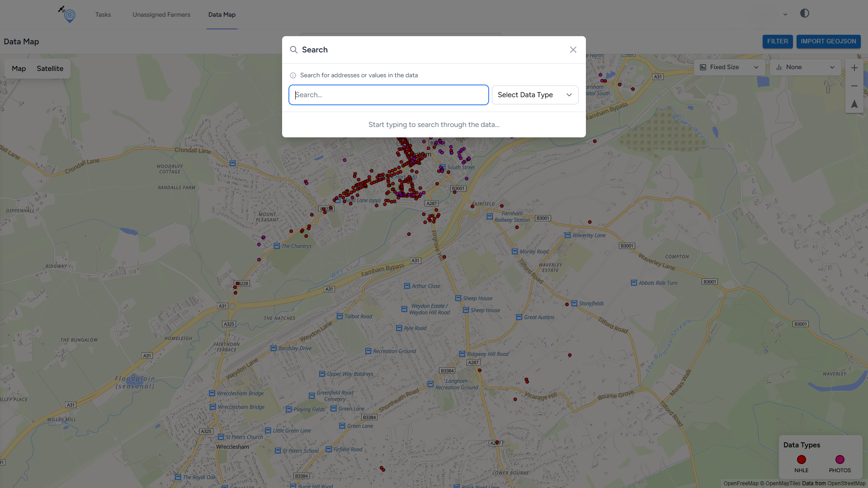Expand the Fixed Size dropdown
This screenshot has height=488, width=868.
[x=729, y=67]
